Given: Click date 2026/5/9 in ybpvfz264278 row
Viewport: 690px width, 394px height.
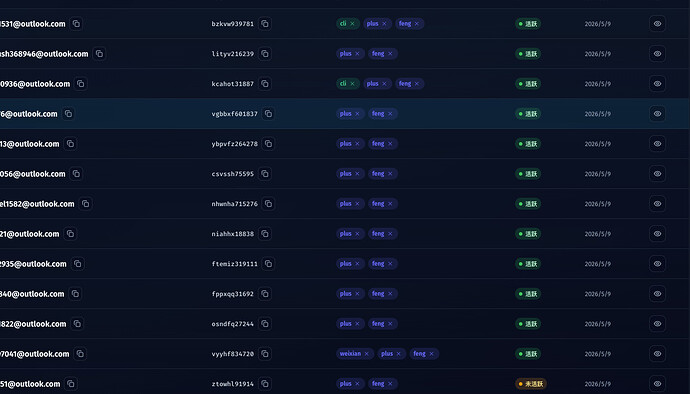Looking at the screenshot, I should tap(598, 144).
